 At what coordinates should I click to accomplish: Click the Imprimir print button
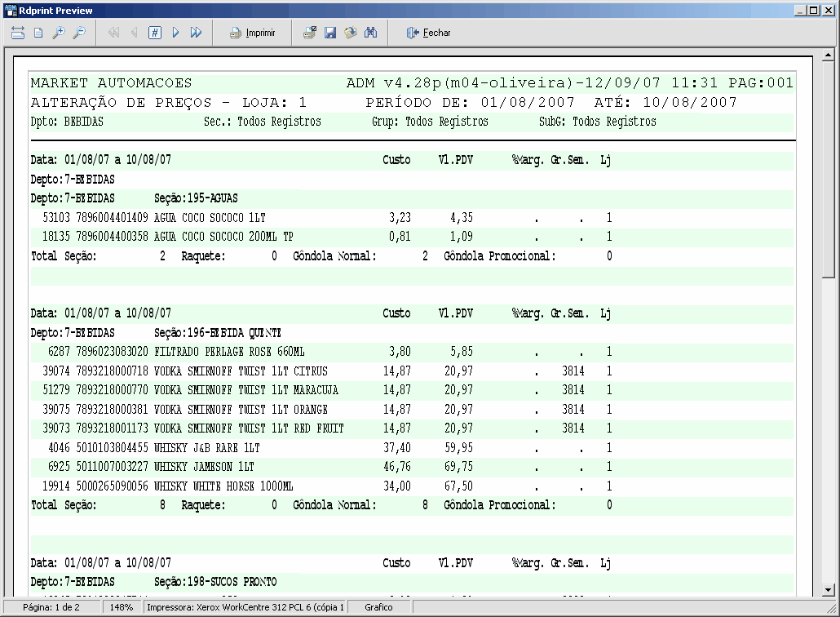pyautogui.click(x=252, y=33)
